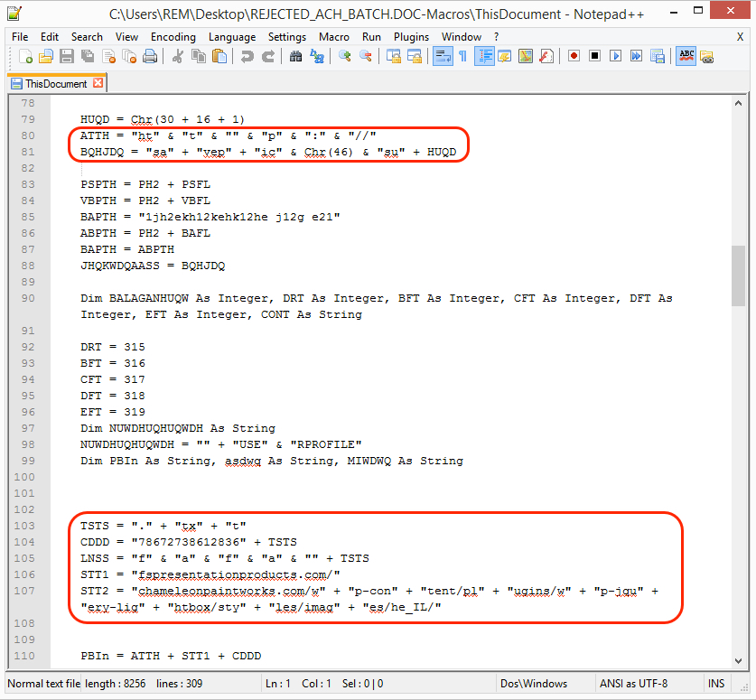Open the Macro menu

pyautogui.click(x=333, y=37)
